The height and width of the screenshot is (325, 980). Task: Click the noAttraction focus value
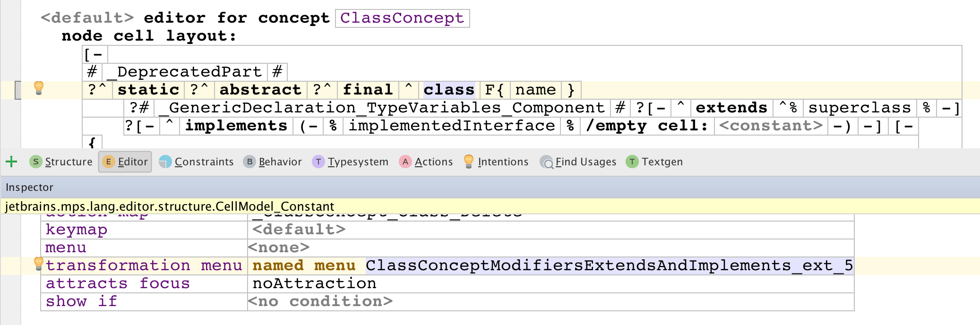click(314, 283)
